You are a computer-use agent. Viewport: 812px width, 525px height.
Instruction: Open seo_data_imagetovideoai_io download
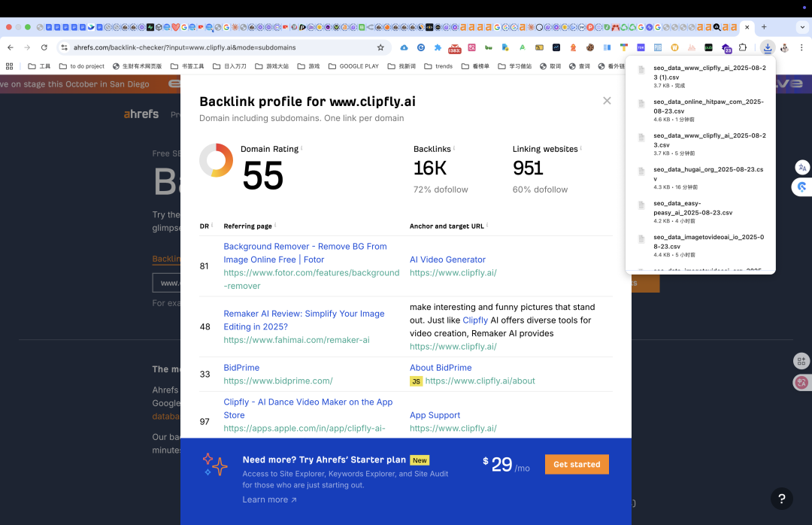[x=701, y=246]
